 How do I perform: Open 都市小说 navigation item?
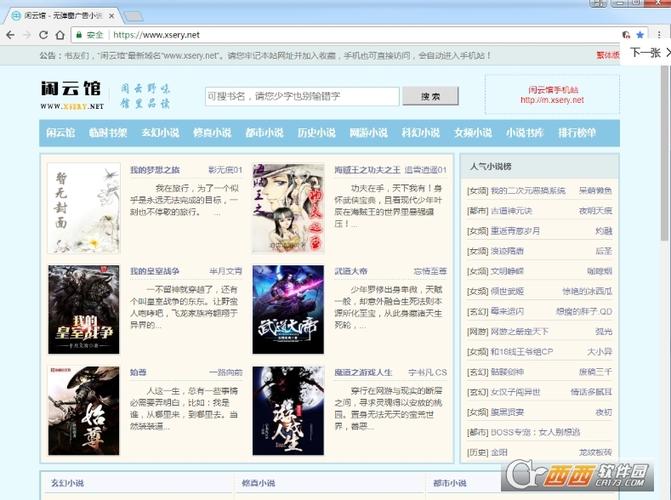coord(264,133)
